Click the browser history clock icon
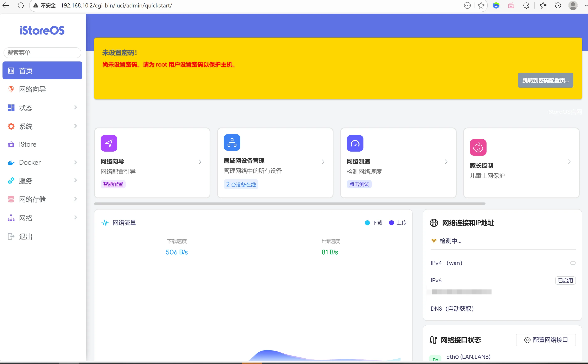The width and height of the screenshot is (588, 364). click(558, 5)
